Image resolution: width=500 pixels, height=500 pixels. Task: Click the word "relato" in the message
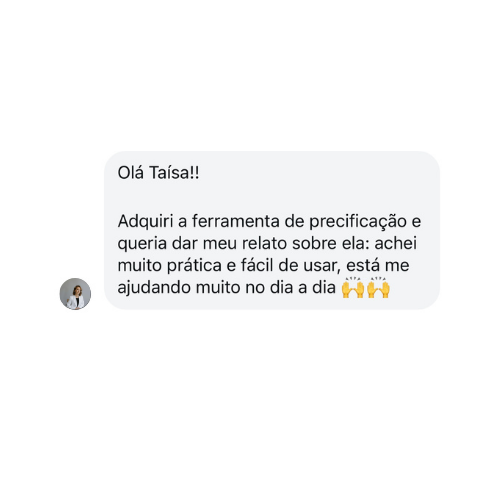[x=264, y=243]
